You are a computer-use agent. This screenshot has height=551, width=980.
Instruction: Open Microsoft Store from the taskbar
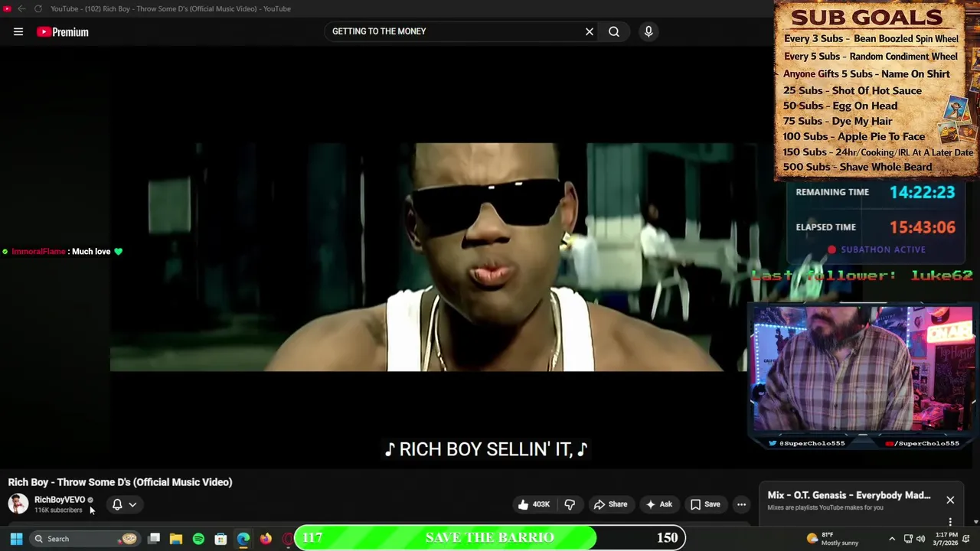(x=220, y=539)
